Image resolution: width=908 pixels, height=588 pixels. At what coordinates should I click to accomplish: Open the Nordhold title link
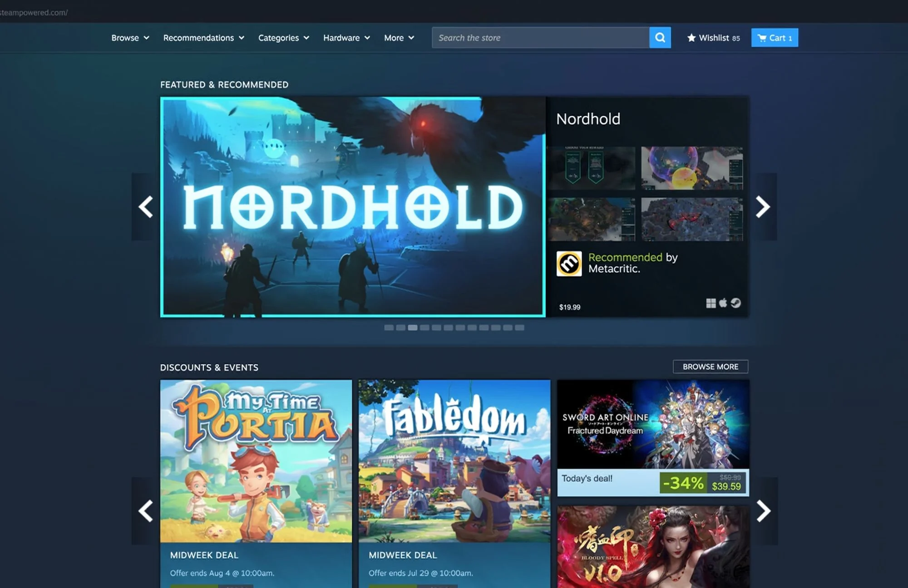[x=588, y=119]
